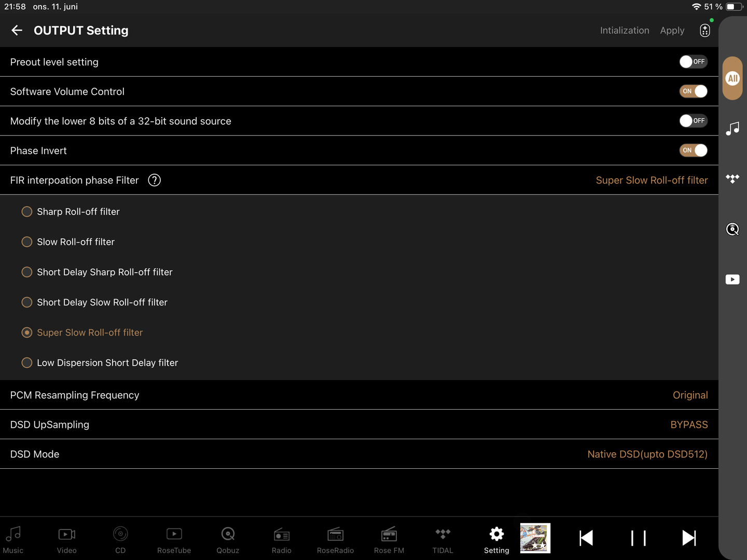Viewport: 747px width, 560px height.
Task: Open the Radio tab
Action: tap(282, 540)
